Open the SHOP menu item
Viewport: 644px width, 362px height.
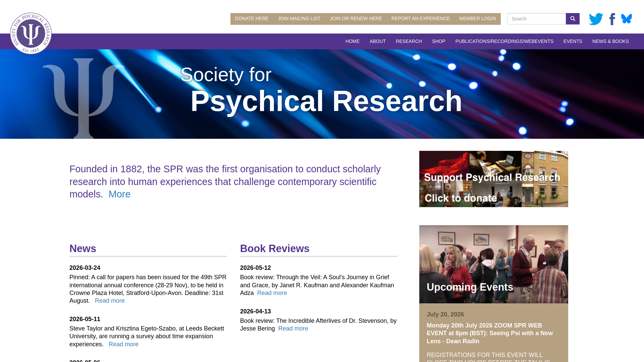point(438,41)
